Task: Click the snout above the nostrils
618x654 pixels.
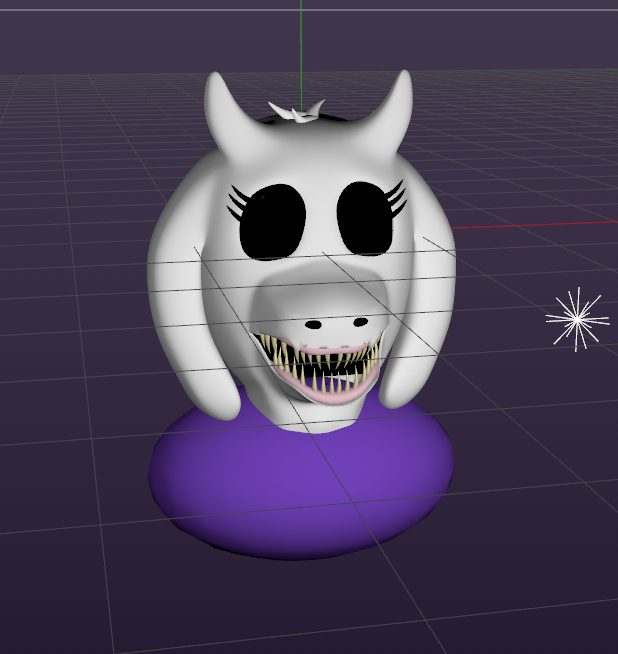Action: tap(321, 292)
